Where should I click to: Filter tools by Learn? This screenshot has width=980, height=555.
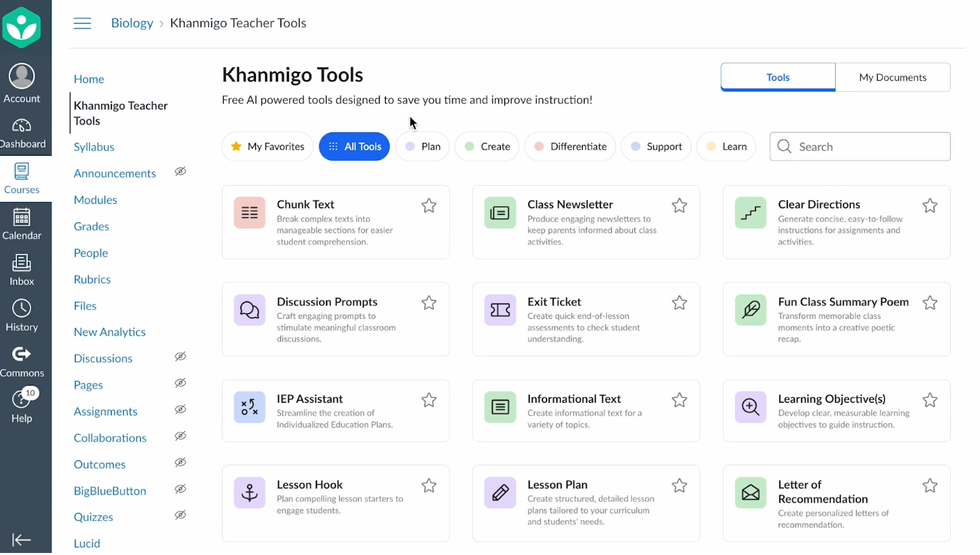tap(726, 146)
